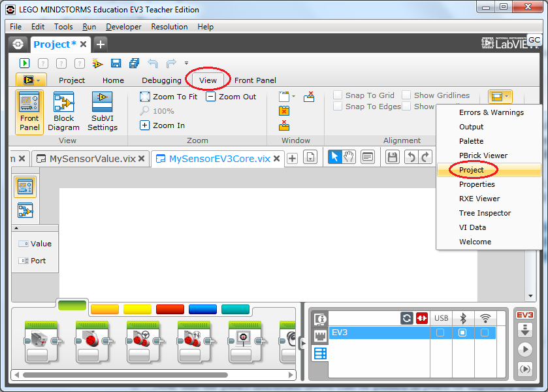
Task: Select the Move Tank block in the palette
Action: (x=194, y=342)
